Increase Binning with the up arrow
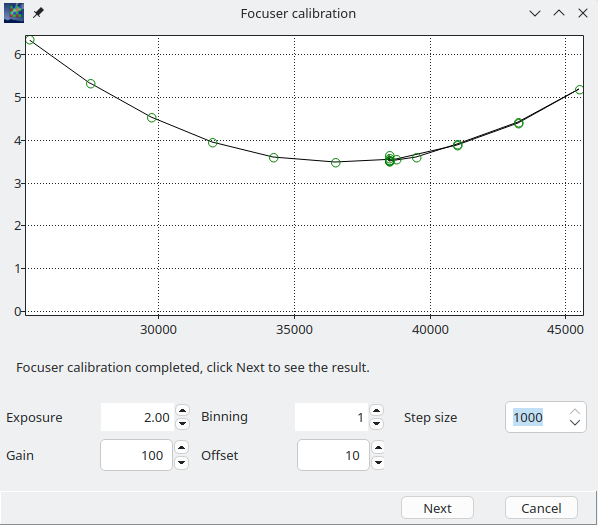Screen dimensions: 598x525 (x=377, y=410)
